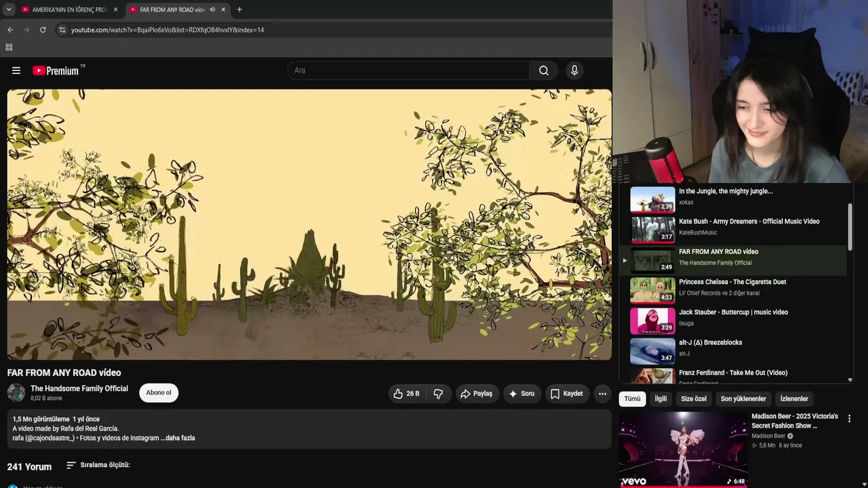The height and width of the screenshot is (488, 868).
Task: Click the browser address bar URL
Action: (167, 30)
